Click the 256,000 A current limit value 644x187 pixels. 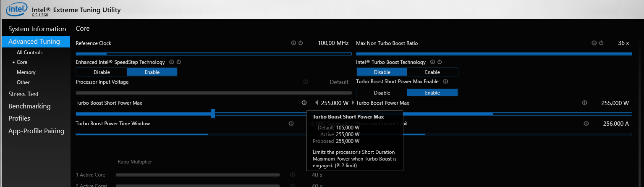click(x=615, y=124)
